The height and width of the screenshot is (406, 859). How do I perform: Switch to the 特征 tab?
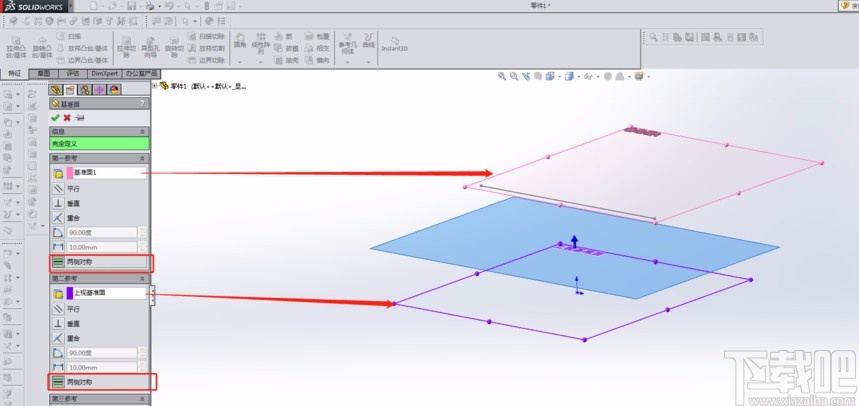coord(15,73)
